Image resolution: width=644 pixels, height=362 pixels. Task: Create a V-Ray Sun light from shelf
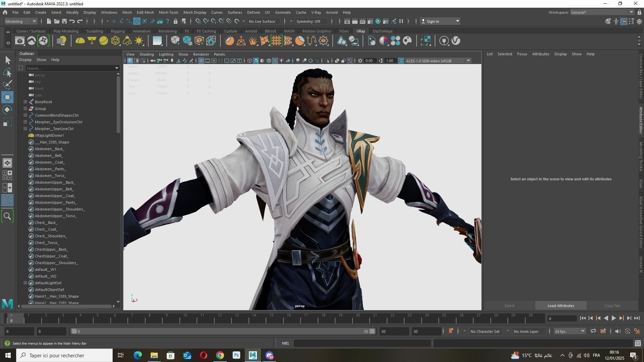pos(139,41)
